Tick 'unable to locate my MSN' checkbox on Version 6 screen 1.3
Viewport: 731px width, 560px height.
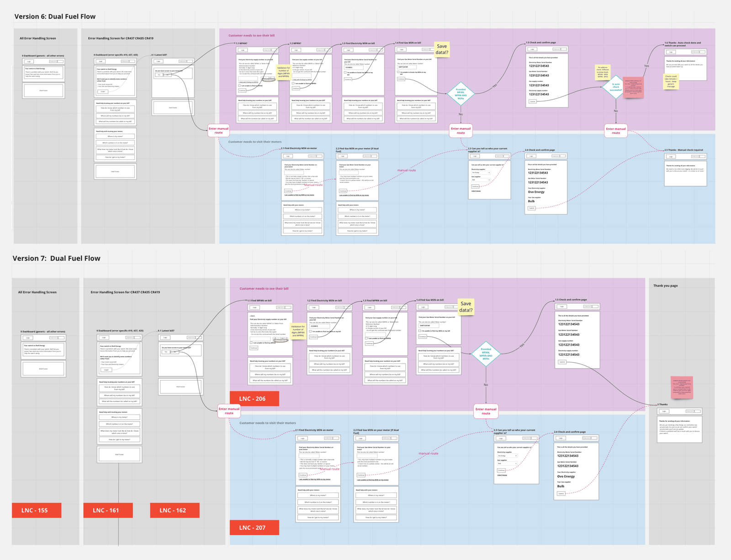coord(345,72)
